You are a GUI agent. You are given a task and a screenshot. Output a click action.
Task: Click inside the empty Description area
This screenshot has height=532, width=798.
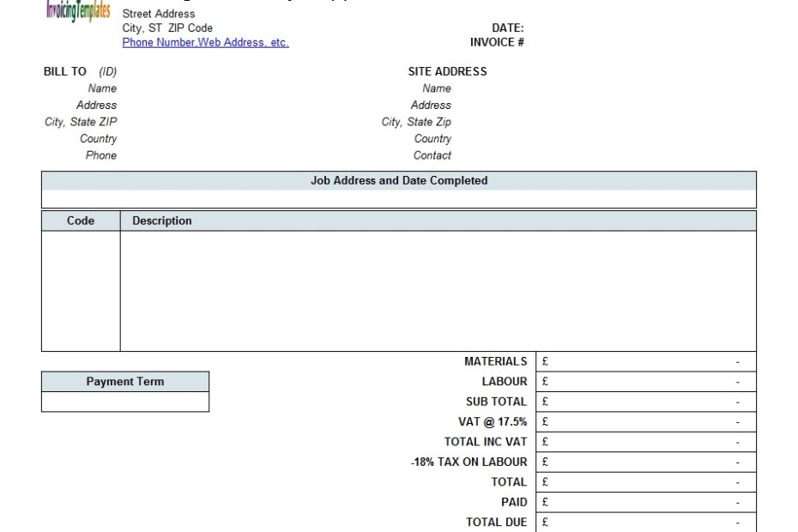coord(438,291)
